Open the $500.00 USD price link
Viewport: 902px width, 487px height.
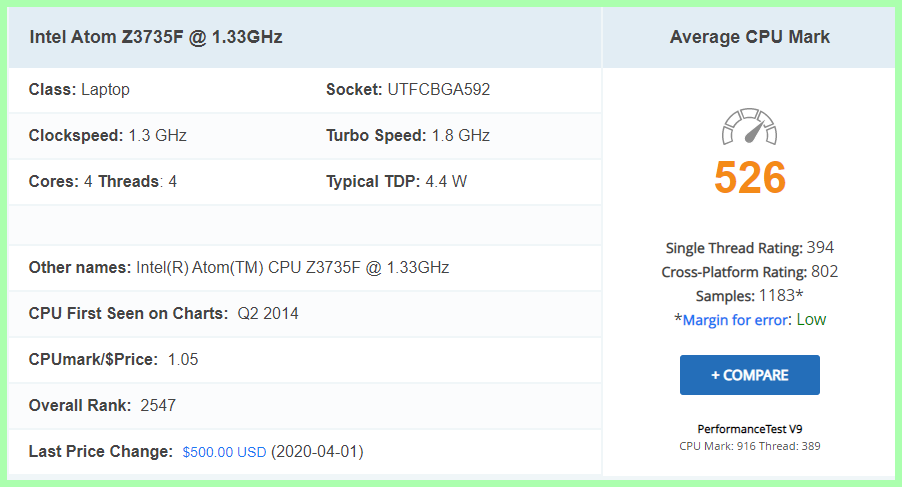224,452
